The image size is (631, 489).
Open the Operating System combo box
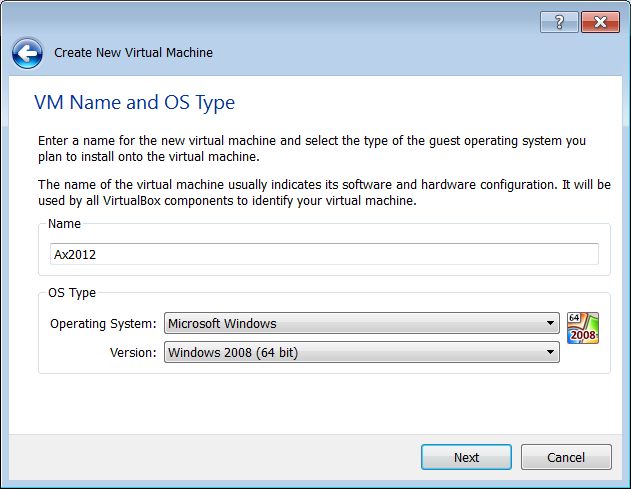pyautogui.click(x=361, y=323)
